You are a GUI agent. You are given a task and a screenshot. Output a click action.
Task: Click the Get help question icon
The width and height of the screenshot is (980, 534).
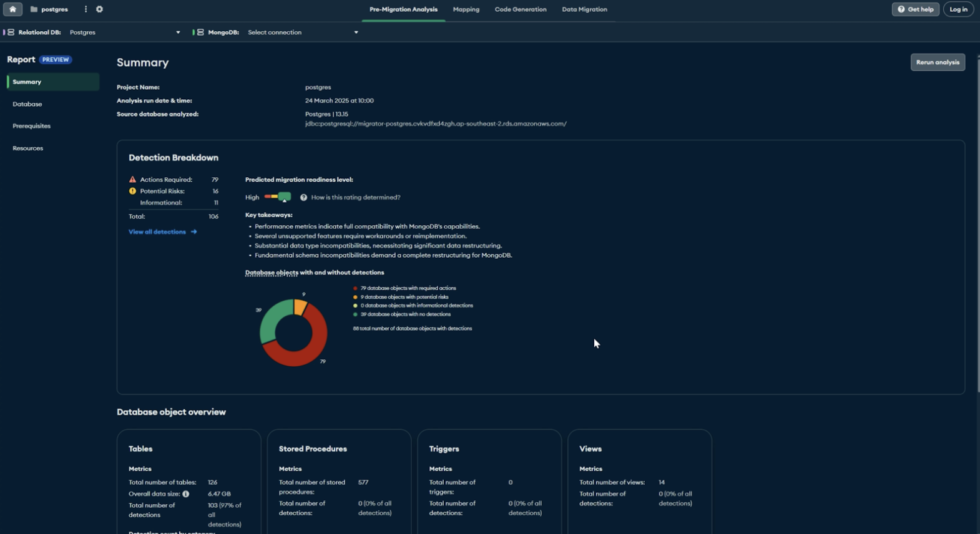tap(901, 9)
